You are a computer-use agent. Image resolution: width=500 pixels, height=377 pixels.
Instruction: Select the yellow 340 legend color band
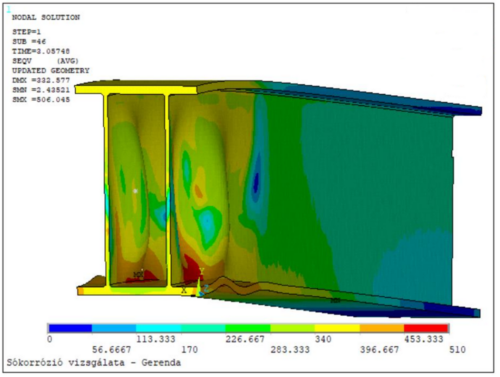pyautogui.click(x=337, y=328)
